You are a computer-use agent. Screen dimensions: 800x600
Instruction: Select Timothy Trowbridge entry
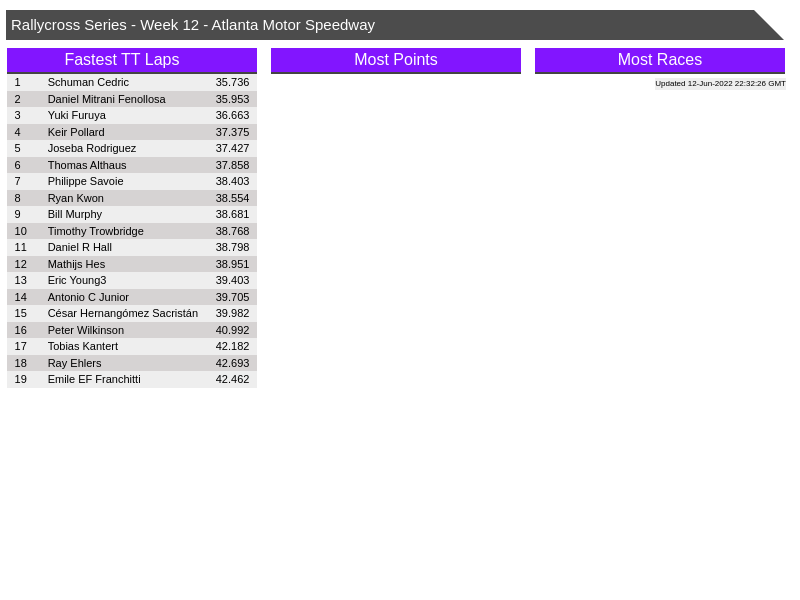click(95, 231)
